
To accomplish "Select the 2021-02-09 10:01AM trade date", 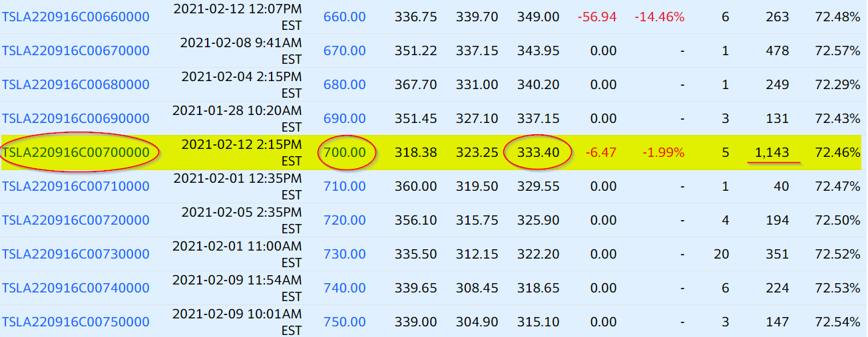I will coord(238,322).
